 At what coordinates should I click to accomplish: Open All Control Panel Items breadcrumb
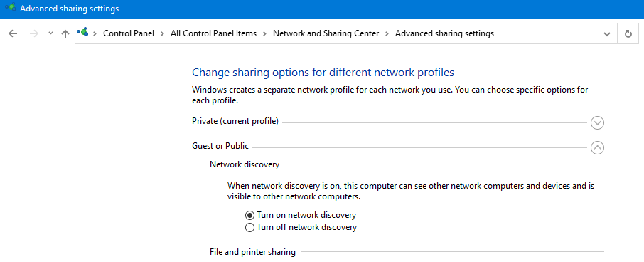click(x=213, y=33)
